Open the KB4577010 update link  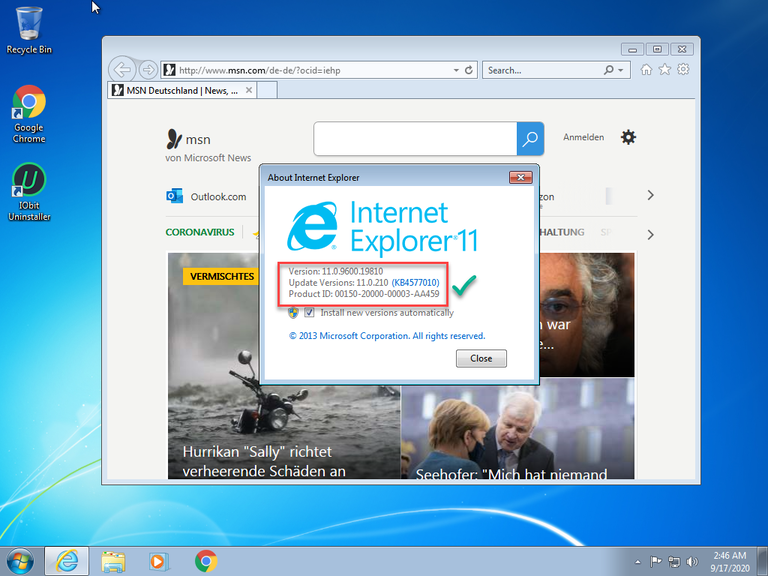[415, 283]
